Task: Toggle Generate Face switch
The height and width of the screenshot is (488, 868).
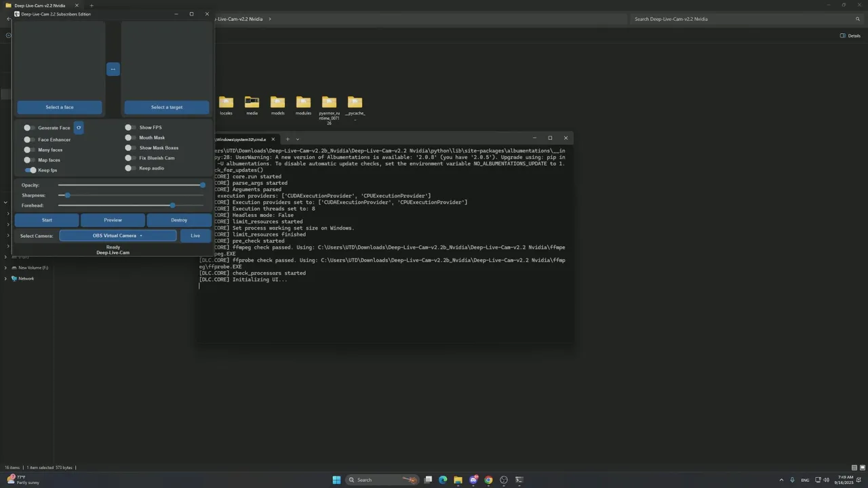Action: [x=28, y=127]
